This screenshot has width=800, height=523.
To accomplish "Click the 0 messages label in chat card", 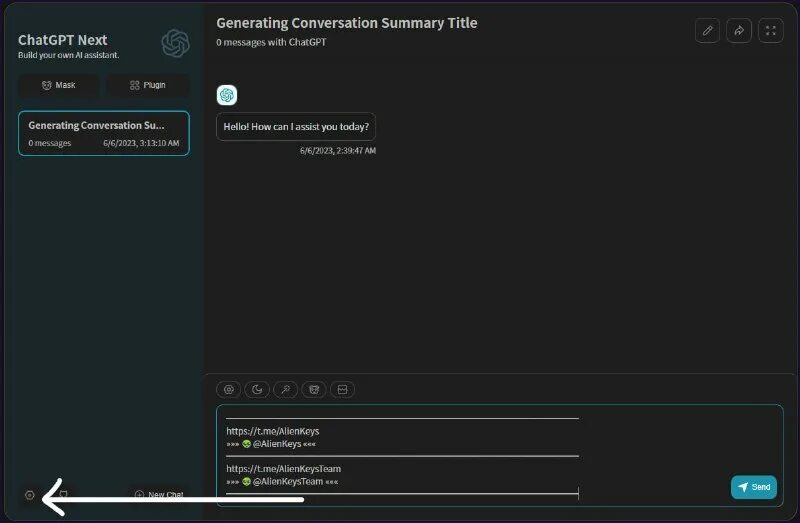I will (49, 143).
